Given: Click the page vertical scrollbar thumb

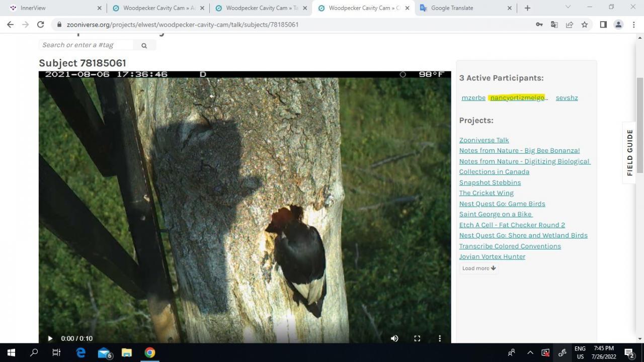Looking at the screenshot, I should (640, 125).
